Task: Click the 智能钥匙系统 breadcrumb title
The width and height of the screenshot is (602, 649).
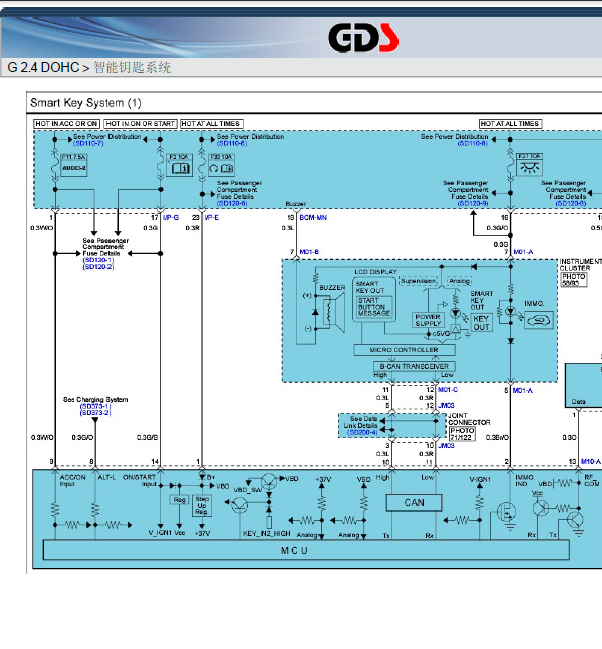Action: (x=132, y=67)
